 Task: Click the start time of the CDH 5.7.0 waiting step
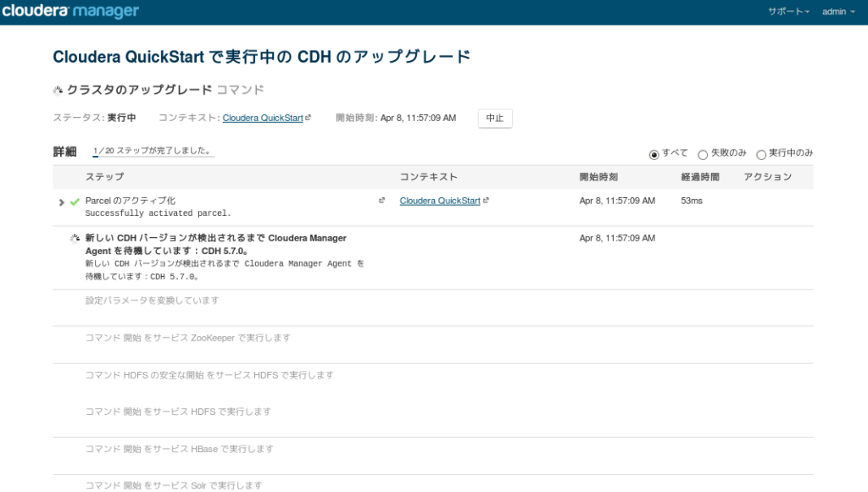[x=617, y=238]
